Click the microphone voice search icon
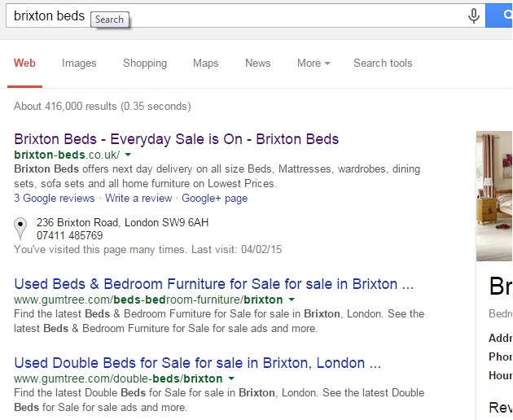513x420 pixels. 473,16
